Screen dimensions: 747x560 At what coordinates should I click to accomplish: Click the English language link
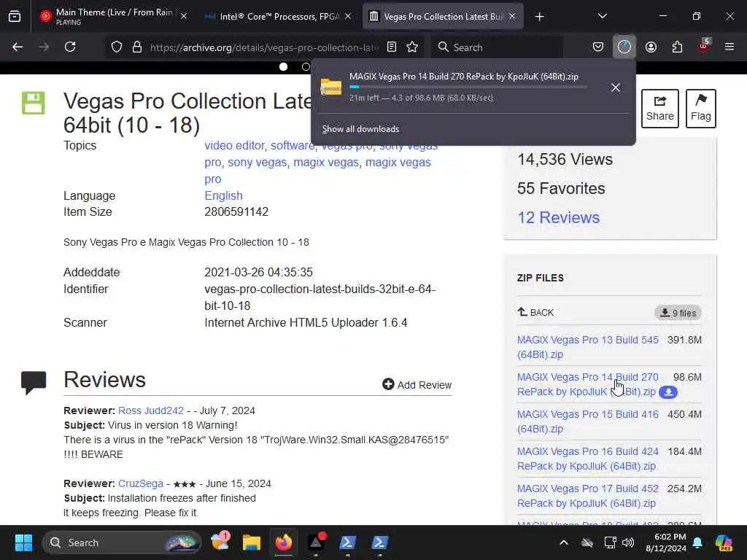pyautogui.click(x=223, y=195)
